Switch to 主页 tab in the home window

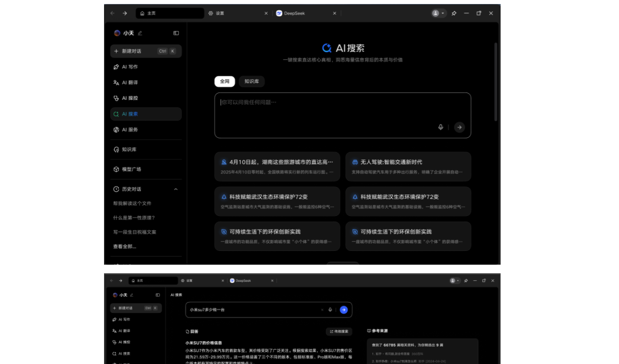[170, 13]
